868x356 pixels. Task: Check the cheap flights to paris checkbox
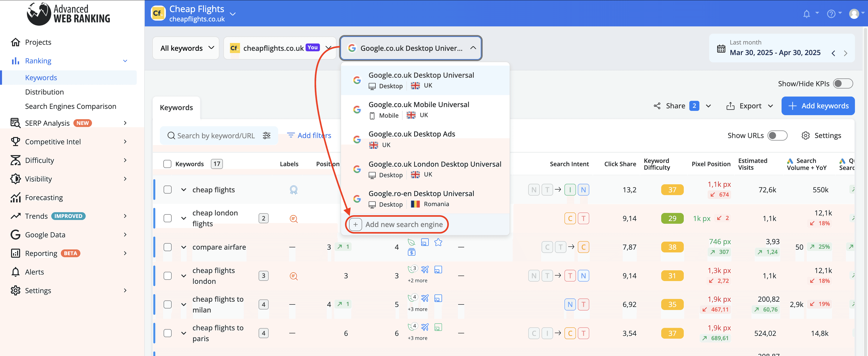(167, 333)
